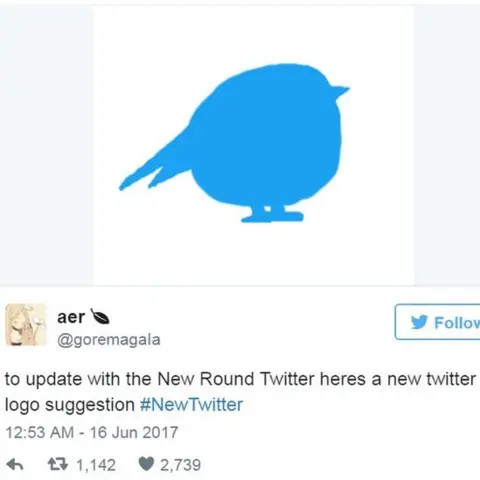The image size is (480, 480).
Task: Click the words logo suggestion in the tweet
Action: click(x=70, y=405)
